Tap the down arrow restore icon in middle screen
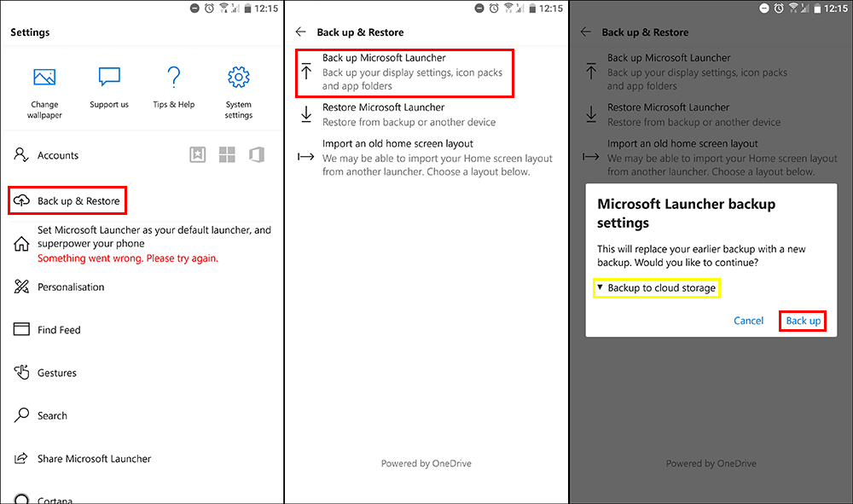The height and width of the screenshot is (504, 853). click(x=306, y=114)
